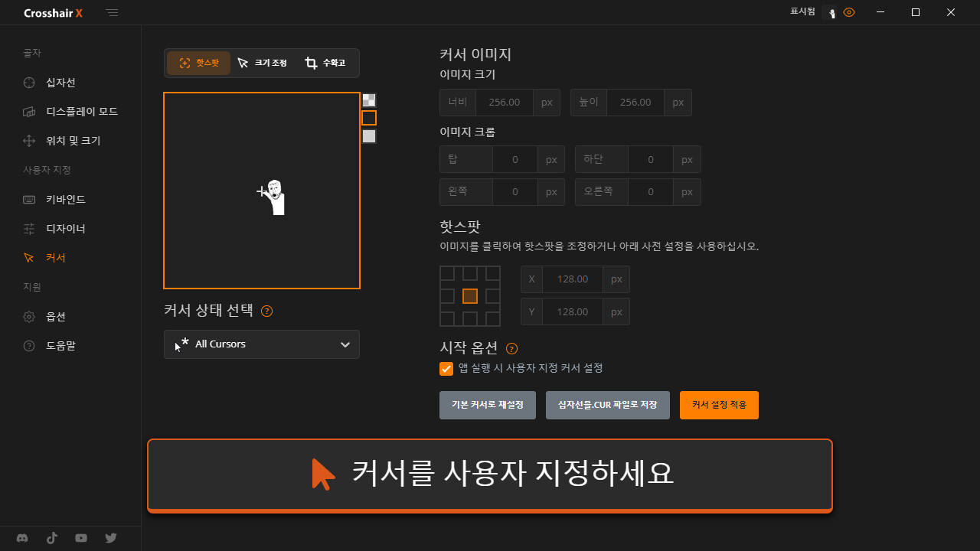The height and width of the screenshot is (551, 980).
Task: Select center hotspot preset in grid
Action: [x=470, y=296]
